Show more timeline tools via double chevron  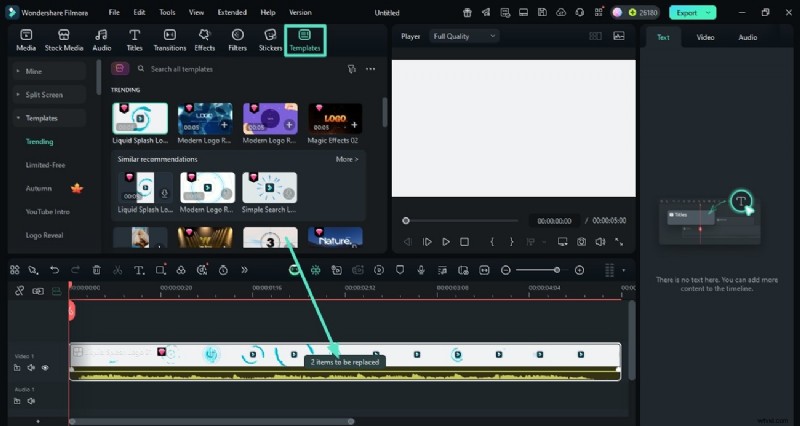[x=244, y=270]
